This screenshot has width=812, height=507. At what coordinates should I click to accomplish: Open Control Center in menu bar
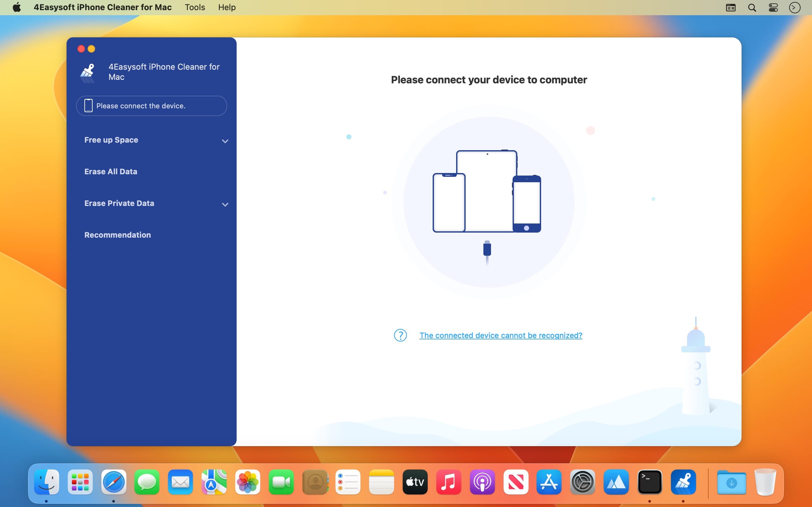773,7
